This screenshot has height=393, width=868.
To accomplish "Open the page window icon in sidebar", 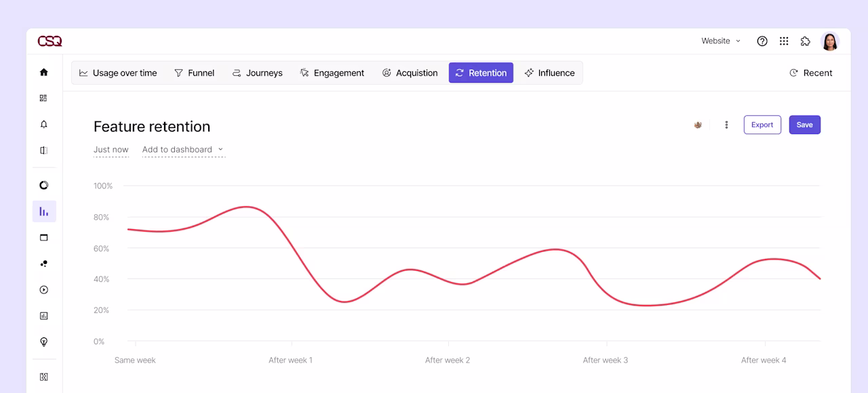I will 44,238.
